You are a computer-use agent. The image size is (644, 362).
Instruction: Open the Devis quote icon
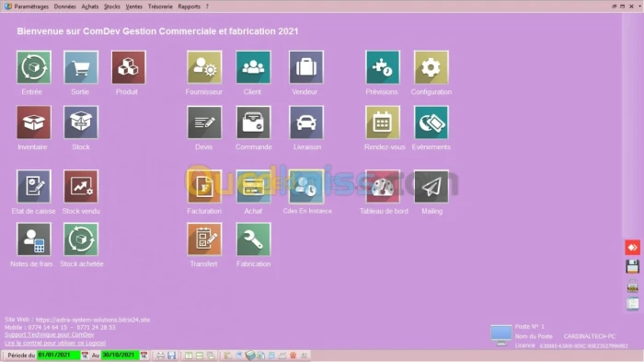pos(204,123)
